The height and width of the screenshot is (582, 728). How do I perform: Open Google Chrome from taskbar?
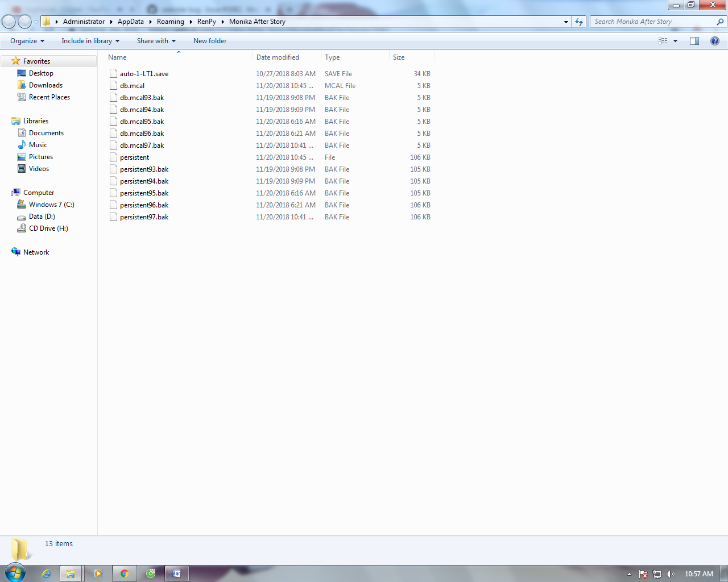tap(125, 573)
